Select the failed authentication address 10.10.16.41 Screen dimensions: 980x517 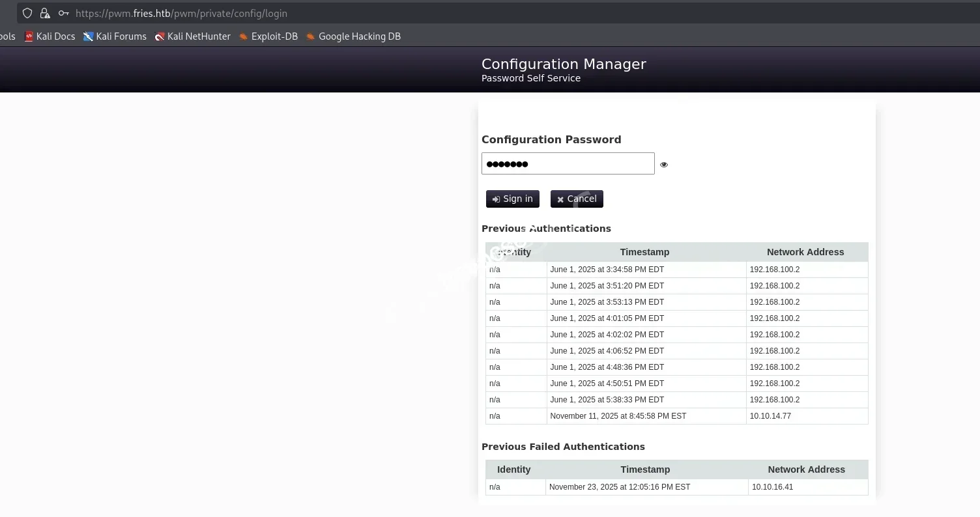772,487
